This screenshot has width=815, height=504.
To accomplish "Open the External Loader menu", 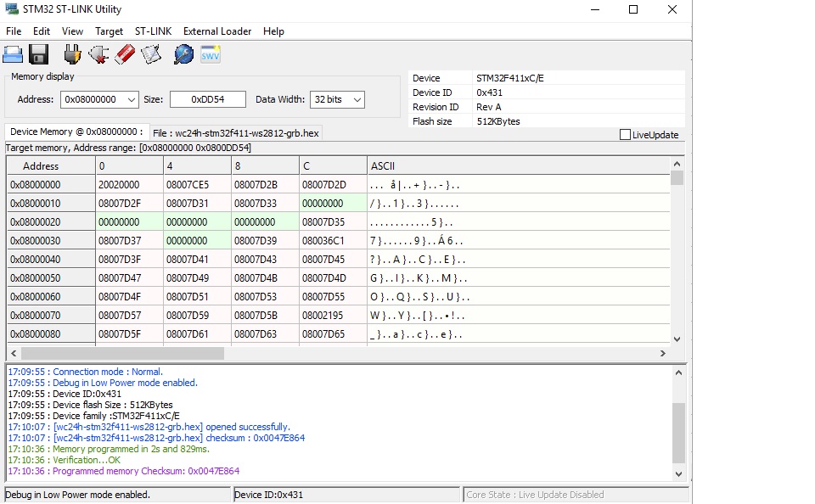I will pyautogui.click(x=217, y=31).
